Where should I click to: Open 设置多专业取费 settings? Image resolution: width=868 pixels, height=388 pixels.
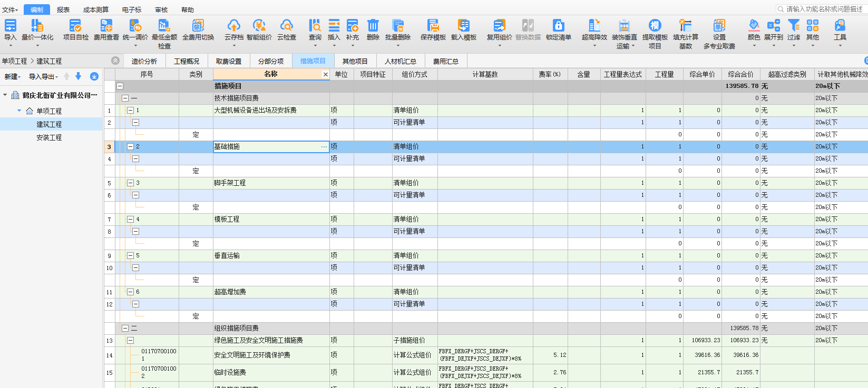tap(719, 34)
